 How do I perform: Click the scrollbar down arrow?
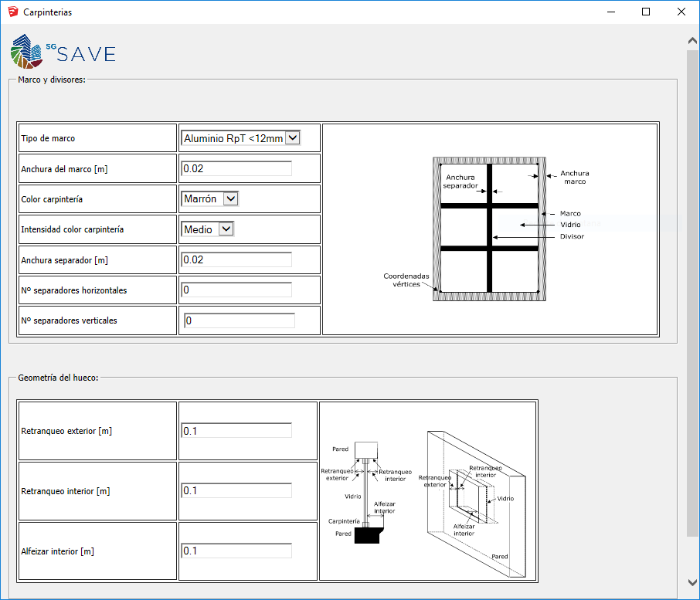(x=692, y=582)
